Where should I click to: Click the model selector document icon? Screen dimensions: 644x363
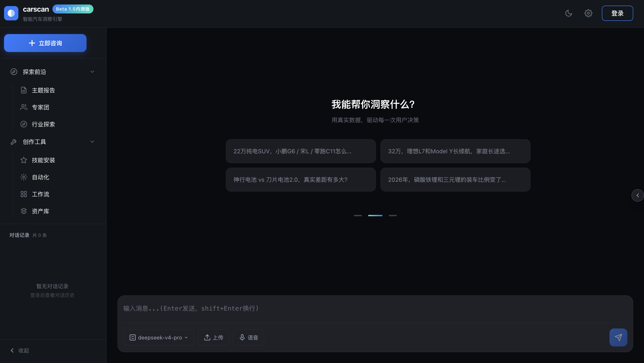pos(132,337)
